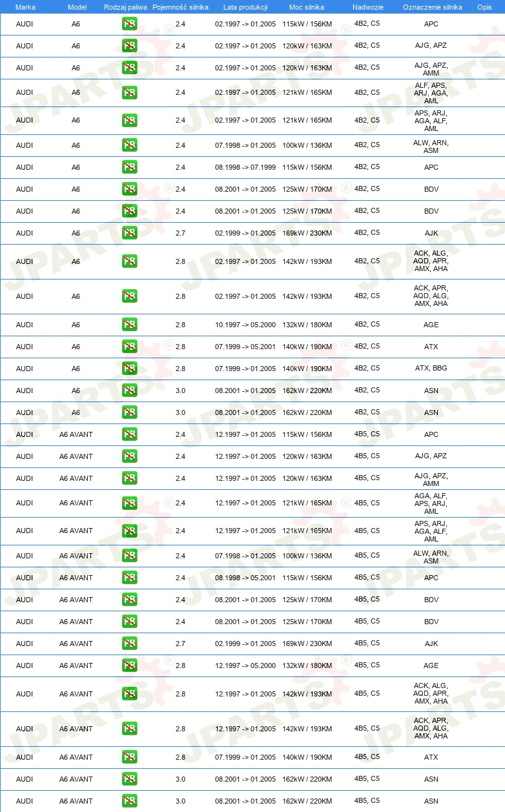Click fuel icon in A6 AVANT 2.8 ATX row
Viewport: 505px width, 812px height.
coord(129,757)
